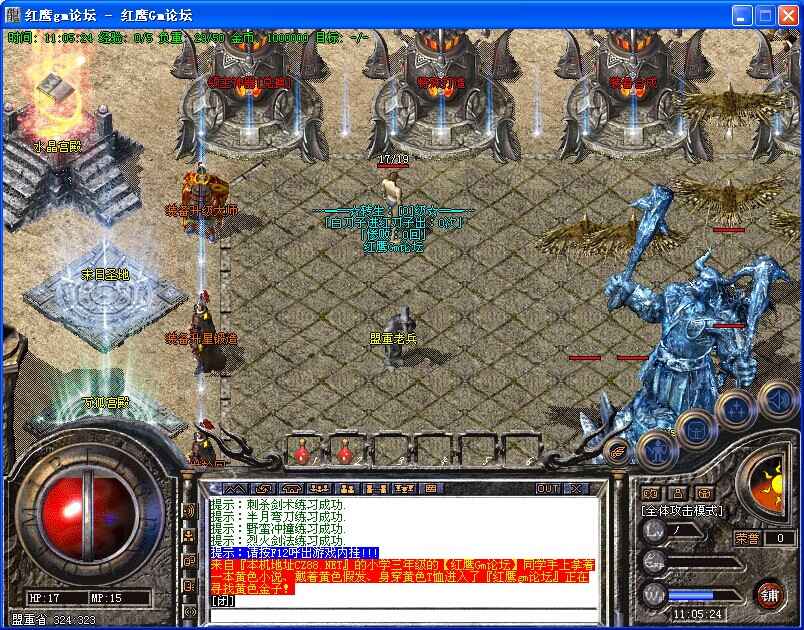Open the book icon above attack mode
The width and height of the screenshot is (804, 630).
point(651,493)
